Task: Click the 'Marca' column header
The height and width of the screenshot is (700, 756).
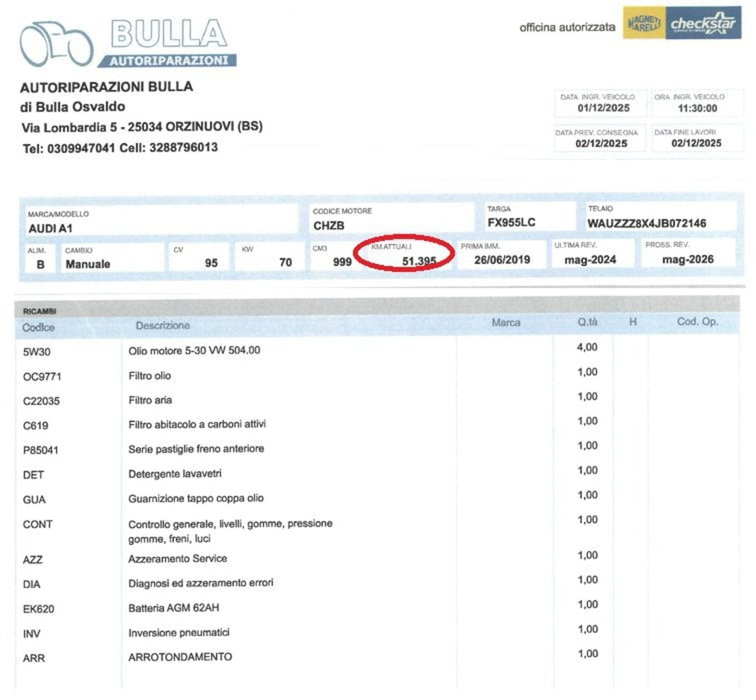Action: pyautogui.click(x=506, y=323)
